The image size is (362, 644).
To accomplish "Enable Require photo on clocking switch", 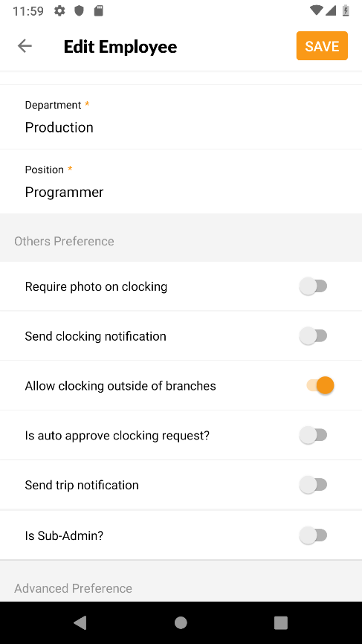I will click(x=313, y=286).
